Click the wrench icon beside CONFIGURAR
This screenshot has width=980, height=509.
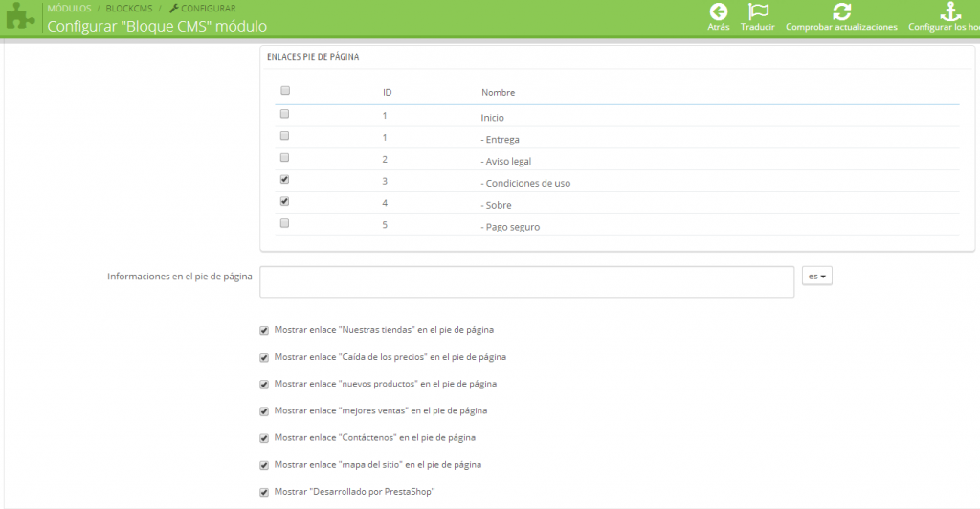[x=174, y=8]
